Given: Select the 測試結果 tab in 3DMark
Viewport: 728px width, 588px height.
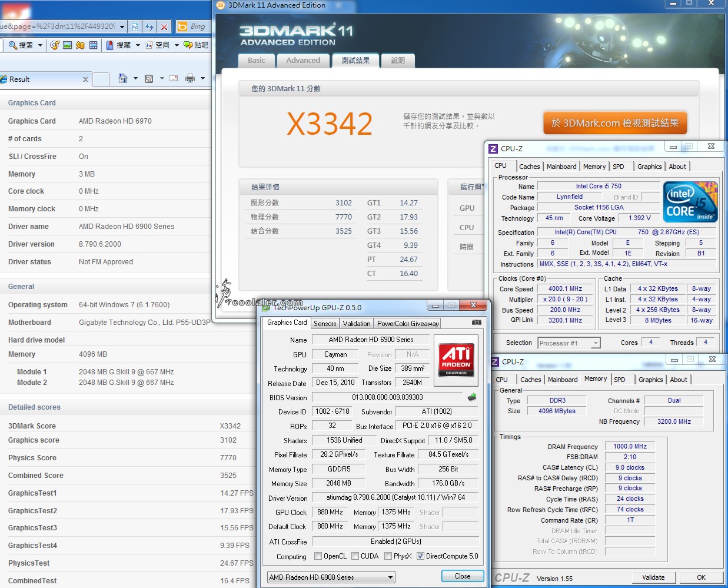Looking at the screenshot, I should tap(356, 60).
